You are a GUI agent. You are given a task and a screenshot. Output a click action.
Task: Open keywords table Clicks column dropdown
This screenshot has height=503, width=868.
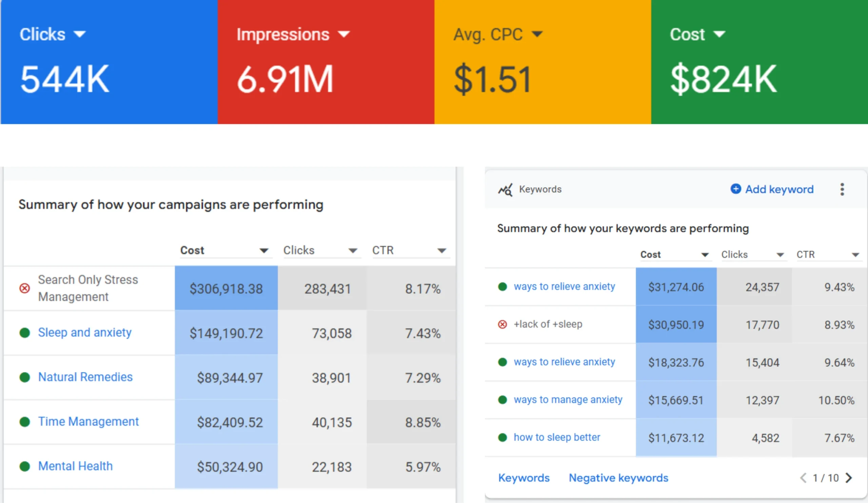pyautogui.click(x=780, y=255)
